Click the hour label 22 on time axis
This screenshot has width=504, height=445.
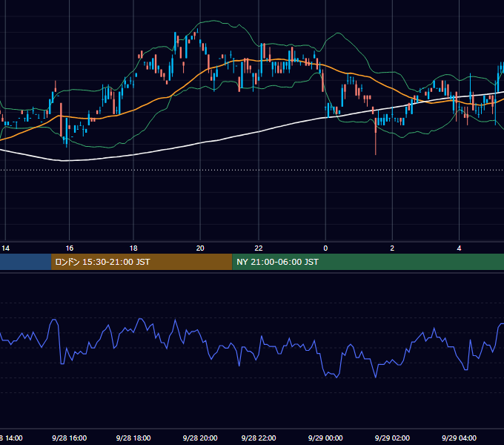259,248
